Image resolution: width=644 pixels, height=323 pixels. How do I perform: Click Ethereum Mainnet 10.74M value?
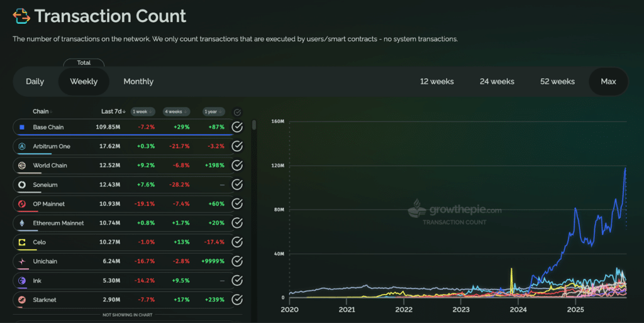(109, 223)
